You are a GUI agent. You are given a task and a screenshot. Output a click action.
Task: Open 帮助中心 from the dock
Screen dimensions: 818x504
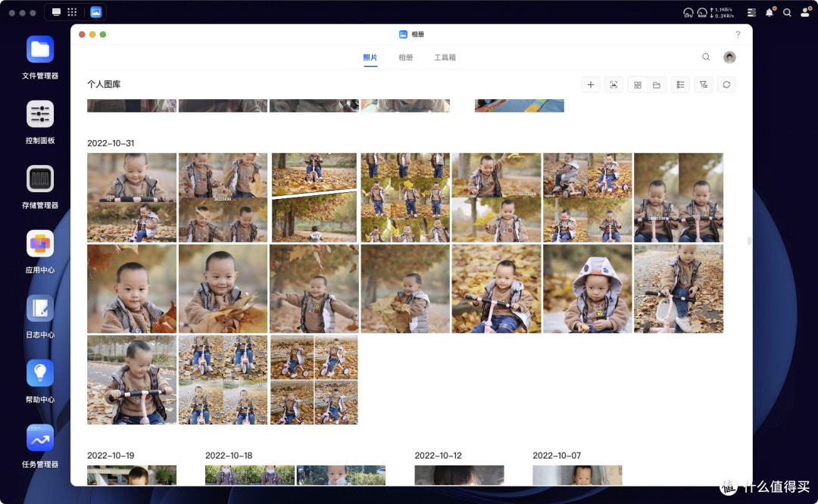pyautogui.click(x=40, y=373)
